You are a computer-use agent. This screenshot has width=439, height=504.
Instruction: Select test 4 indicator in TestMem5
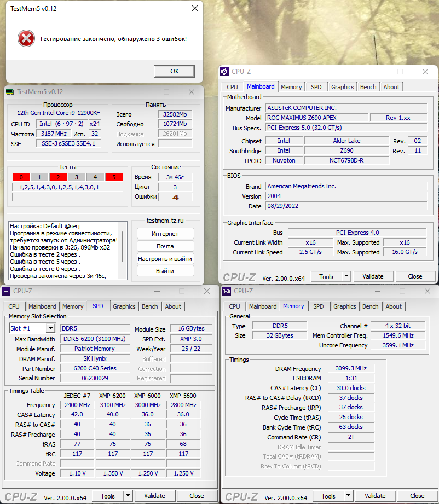tap(95, 177)
